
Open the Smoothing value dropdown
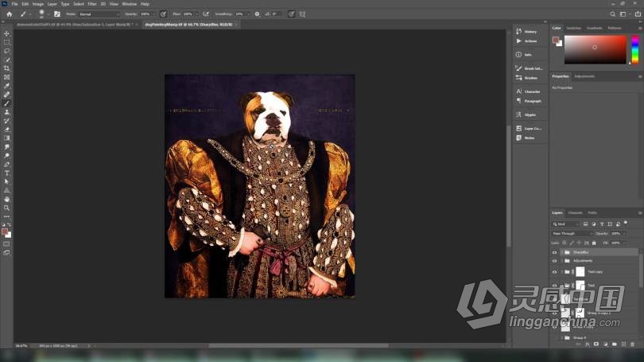tap(247, 14)
